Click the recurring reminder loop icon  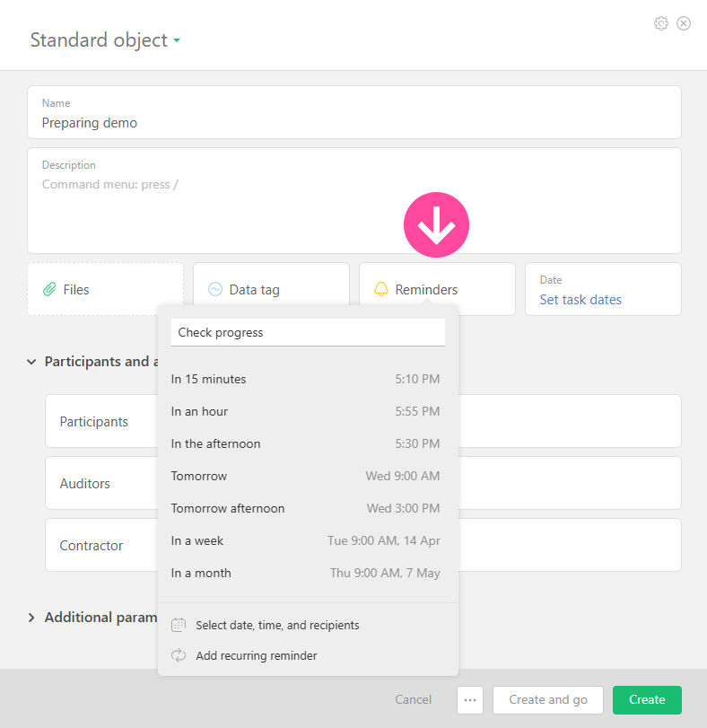(179, 655)
